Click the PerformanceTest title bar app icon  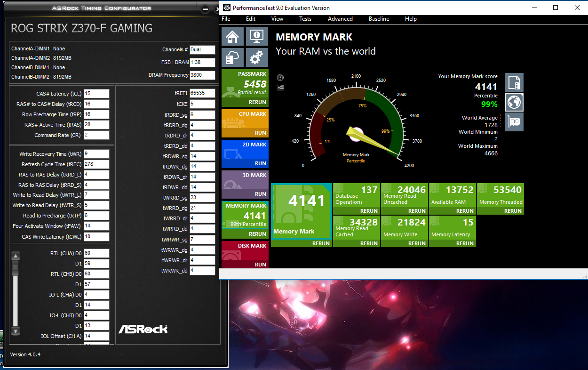coord(227,8)
